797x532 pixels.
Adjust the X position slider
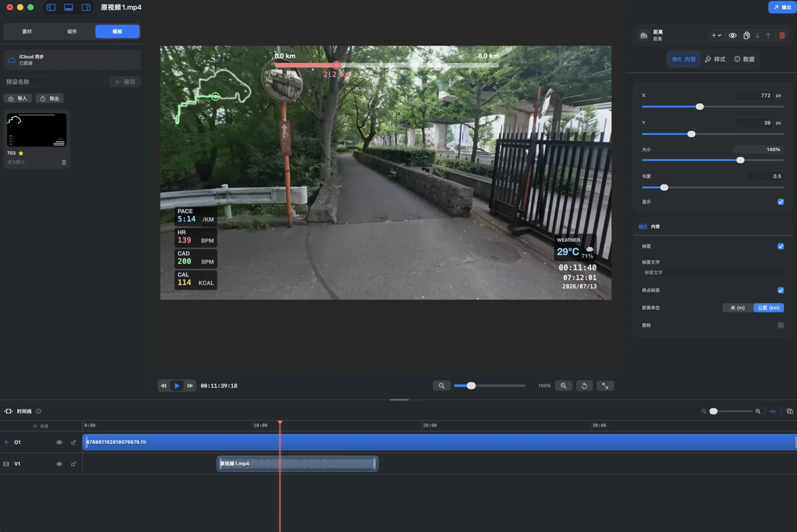coord(700,107)
